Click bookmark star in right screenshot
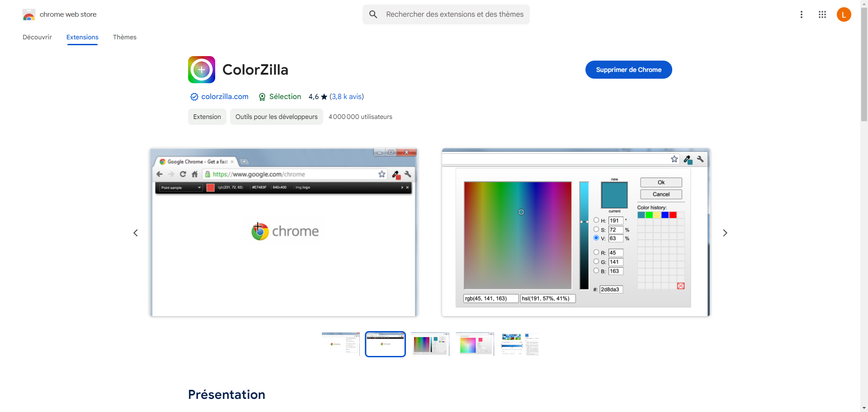 (675, 159)
